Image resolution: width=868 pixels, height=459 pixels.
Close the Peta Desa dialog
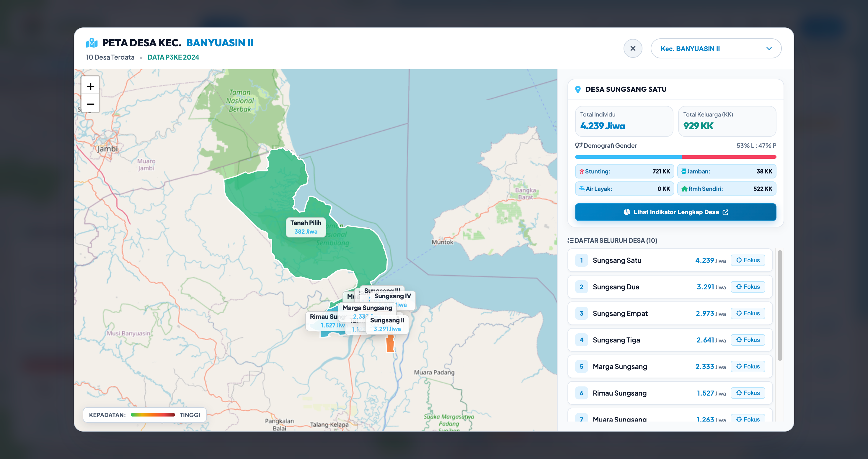tap(633, 48)
